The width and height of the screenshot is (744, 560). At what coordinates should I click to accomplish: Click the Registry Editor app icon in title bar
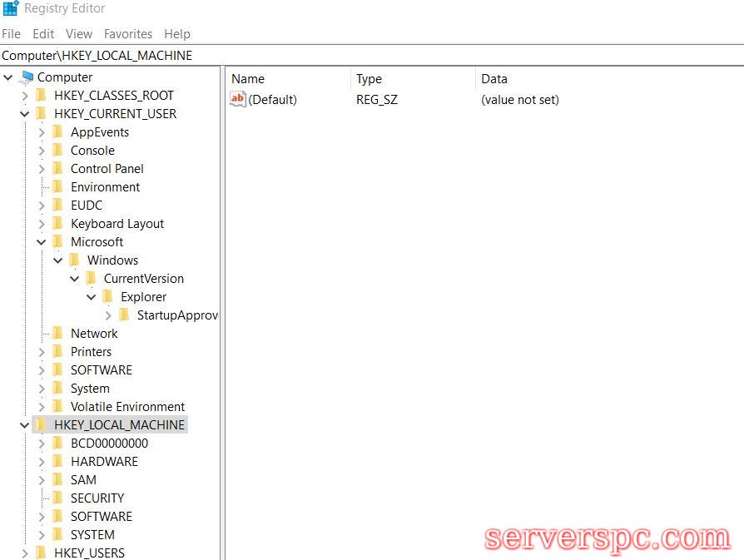click(11, 9)
